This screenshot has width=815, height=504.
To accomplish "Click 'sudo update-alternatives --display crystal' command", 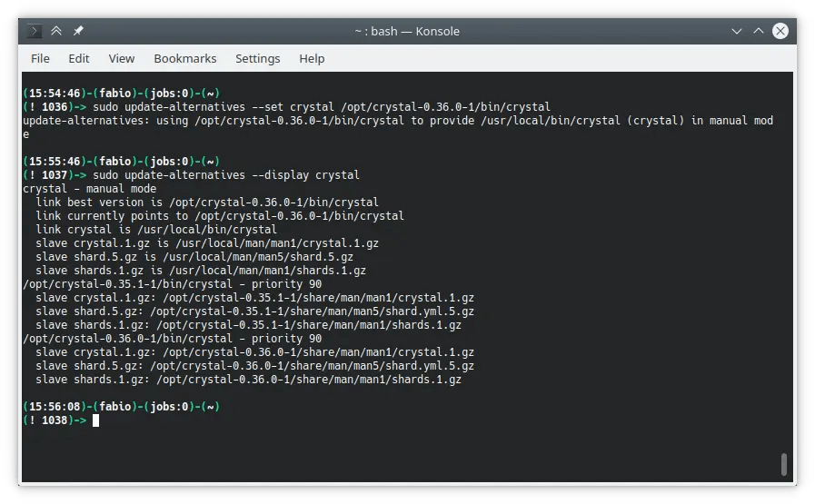I will (x=226, y=175).
